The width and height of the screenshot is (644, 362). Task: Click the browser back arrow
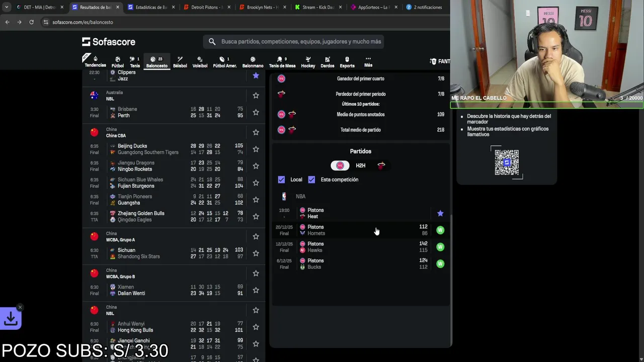tap(7, 22)
